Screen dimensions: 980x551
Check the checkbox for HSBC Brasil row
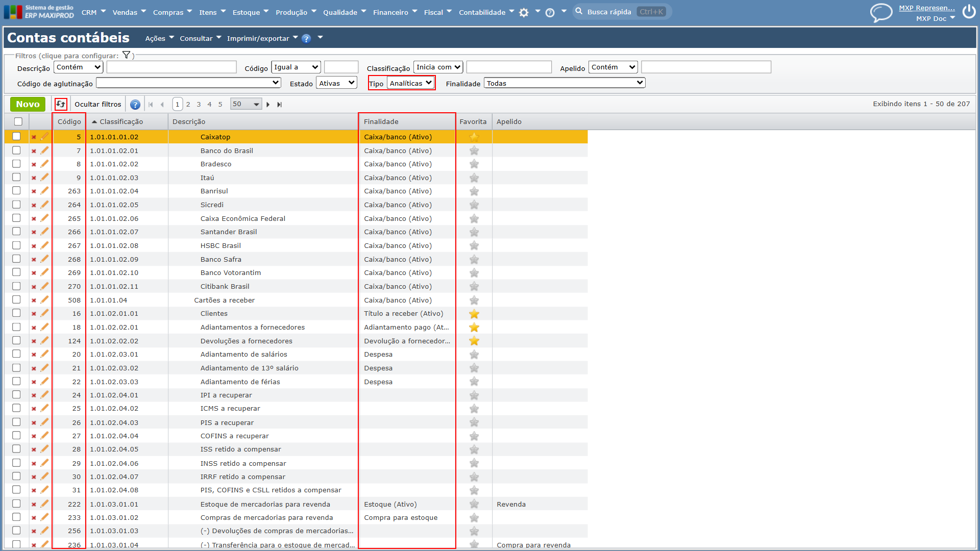tap(16, 245)
